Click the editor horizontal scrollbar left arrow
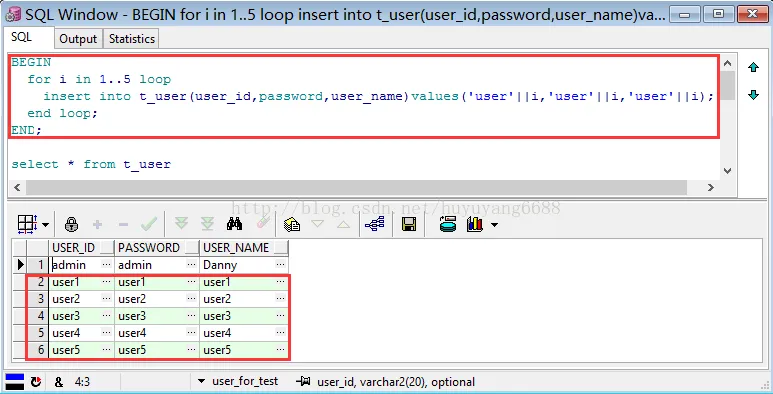Viewport: 773px width, 394px height. [17, 187]
